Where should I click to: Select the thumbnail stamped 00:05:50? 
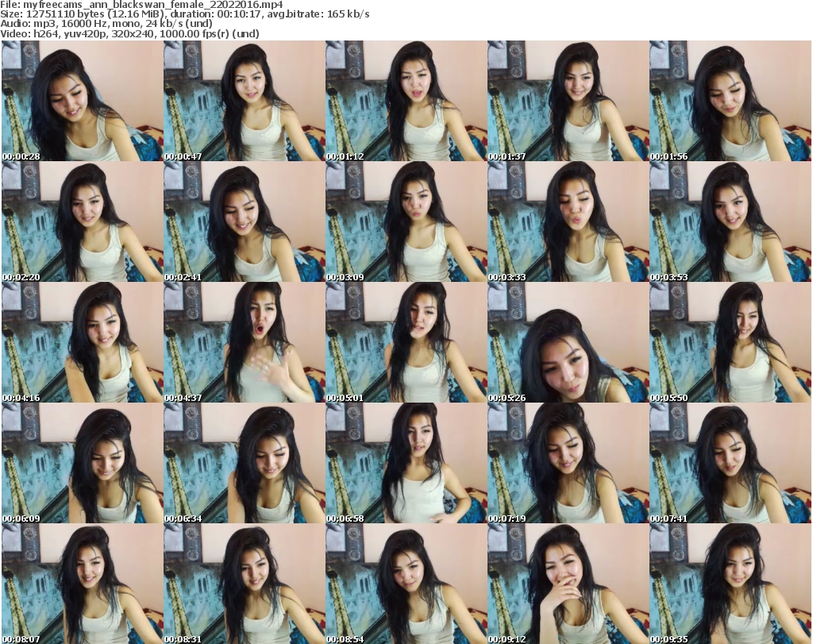pos(730,342)
